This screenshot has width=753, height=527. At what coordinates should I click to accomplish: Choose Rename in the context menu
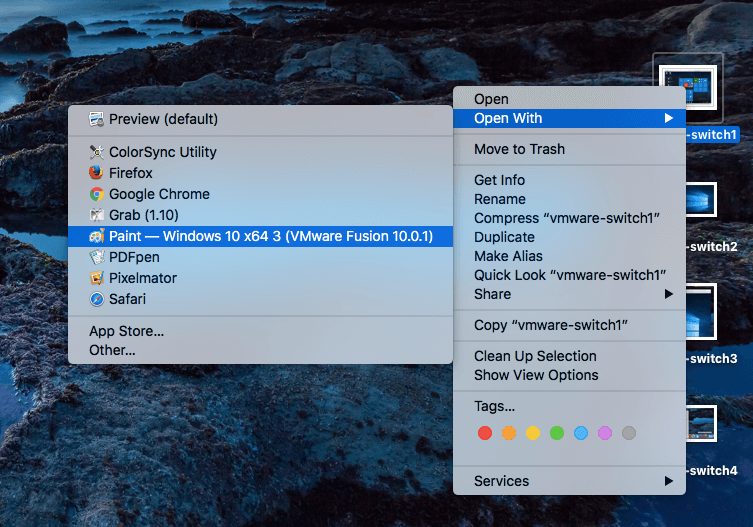pyautogui.click(x=569, y=199)
